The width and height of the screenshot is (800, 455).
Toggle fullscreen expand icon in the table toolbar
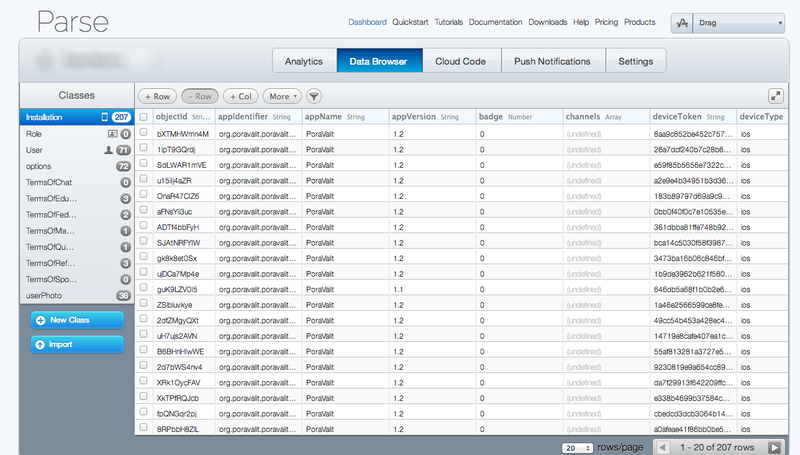pos(776,96)
